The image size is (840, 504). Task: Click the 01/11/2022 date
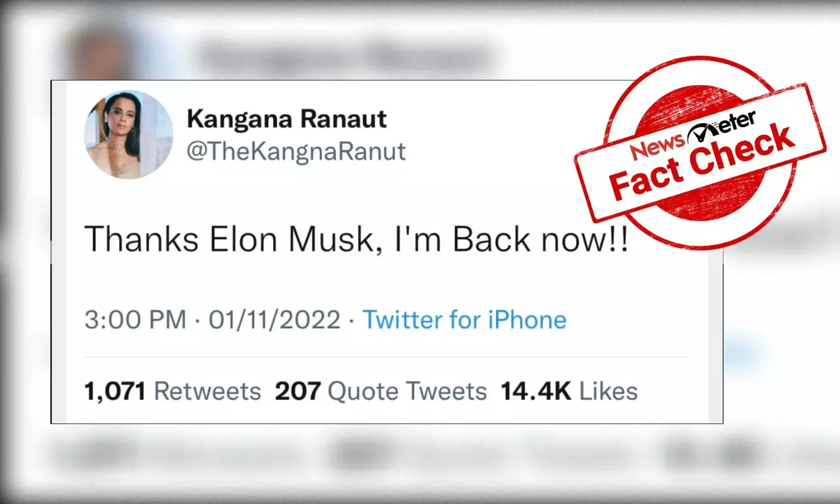point(274,320)
